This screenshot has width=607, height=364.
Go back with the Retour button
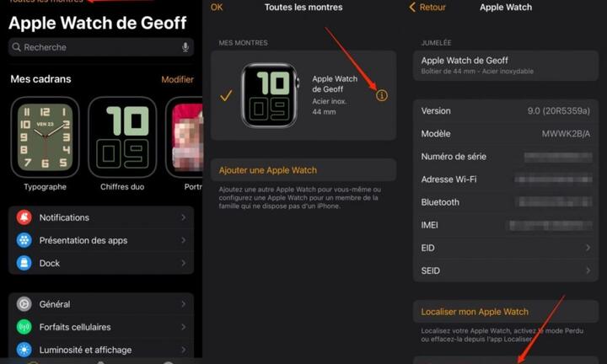click(427, 7)
